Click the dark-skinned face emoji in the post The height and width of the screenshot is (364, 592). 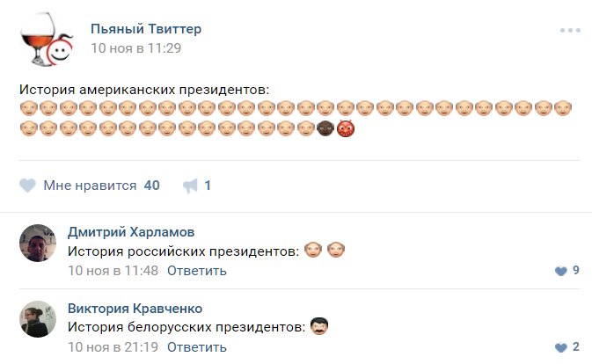(x=325, y=128)
